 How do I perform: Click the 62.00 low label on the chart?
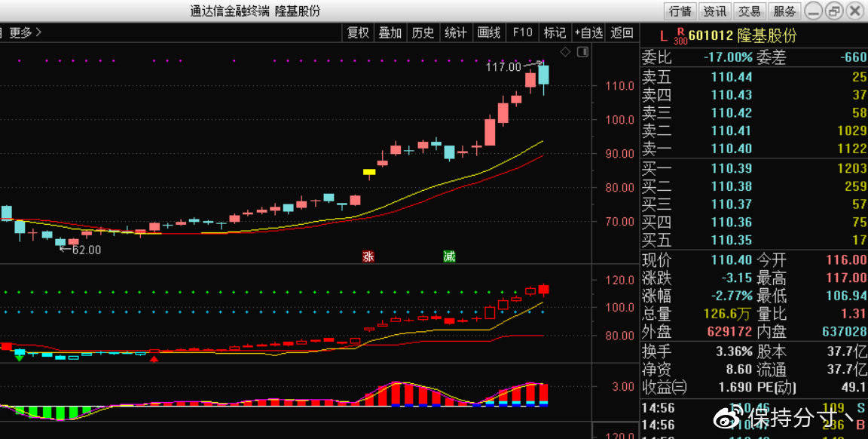point(87,250)
